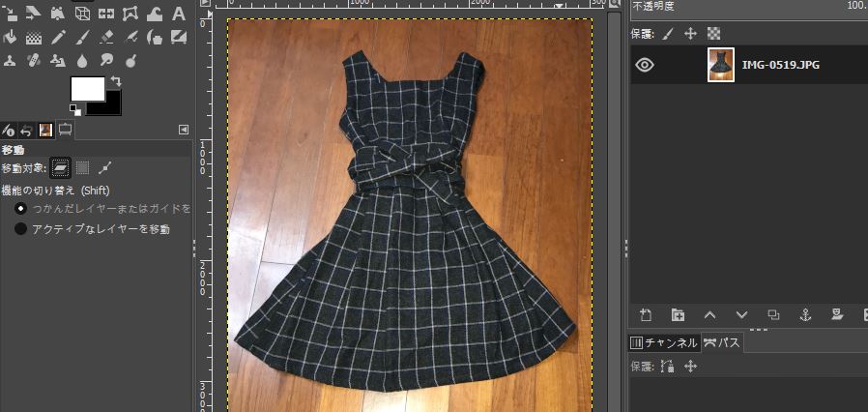Hide the IMG-0519.JPG layer via eye icon
Viewport: 868px width, 412px height.
click(x=645, y=65)
